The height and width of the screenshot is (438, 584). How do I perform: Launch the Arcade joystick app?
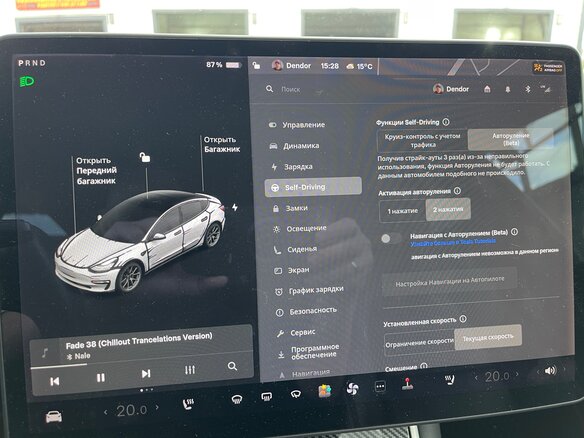pyautogui.click(x=408, y=384)
